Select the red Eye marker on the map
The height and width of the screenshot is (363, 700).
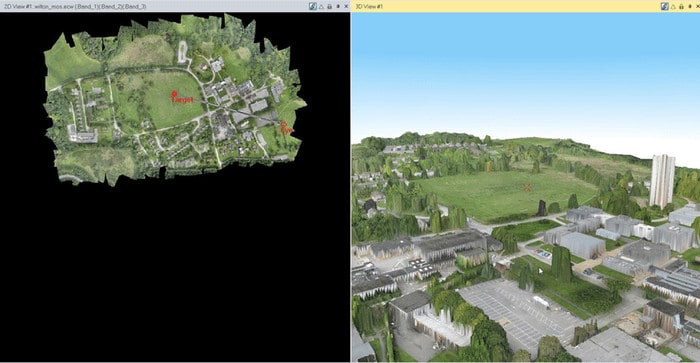pos(286,128)
